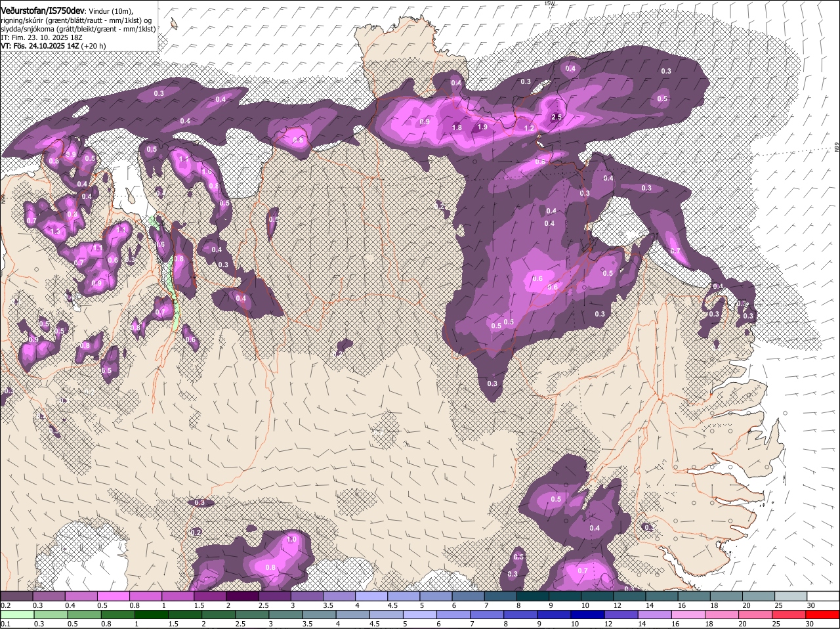Click the 0.1 label in the lower legend
The height and width of the screenshot is (629, 840).
coord(5,624)
